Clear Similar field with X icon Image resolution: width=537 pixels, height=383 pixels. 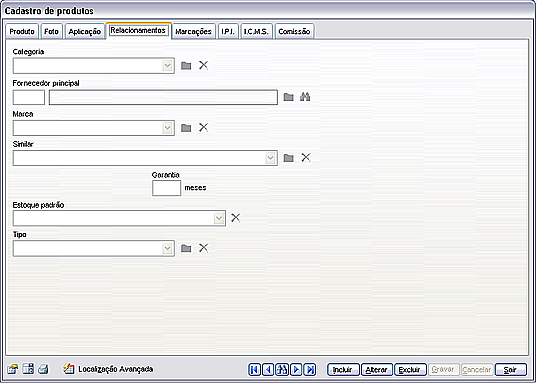click(x=306, y=158)
